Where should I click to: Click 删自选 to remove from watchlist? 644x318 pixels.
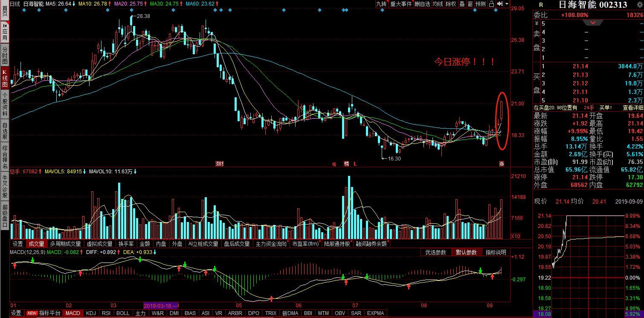pyautogui.click(x=422, y=4)
